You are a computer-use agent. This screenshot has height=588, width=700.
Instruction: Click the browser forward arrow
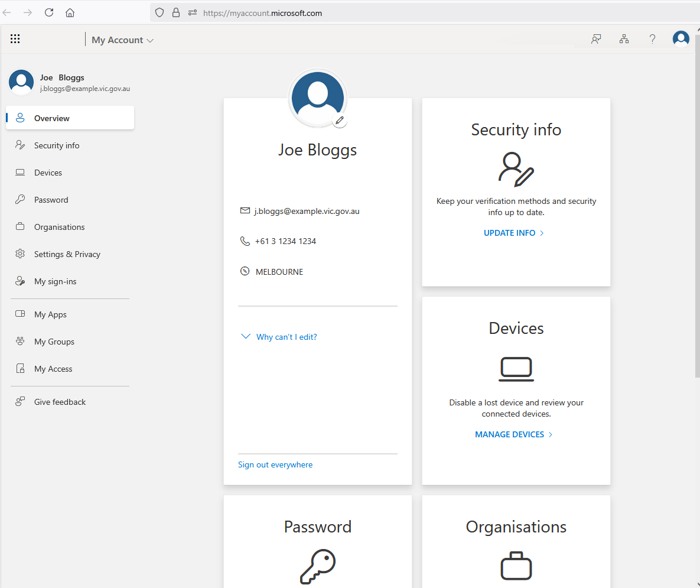[x=28, y=12]
